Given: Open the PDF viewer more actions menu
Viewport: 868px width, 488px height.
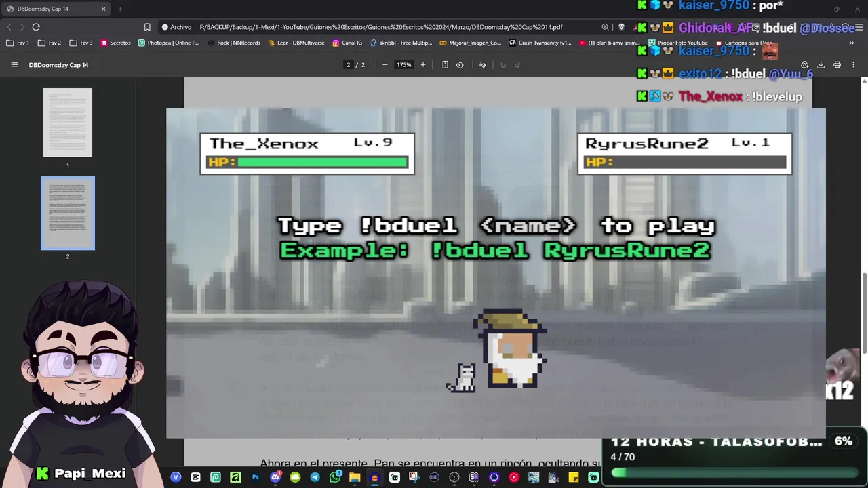Looking at the screenshot, I should click(x=853, y=65).
